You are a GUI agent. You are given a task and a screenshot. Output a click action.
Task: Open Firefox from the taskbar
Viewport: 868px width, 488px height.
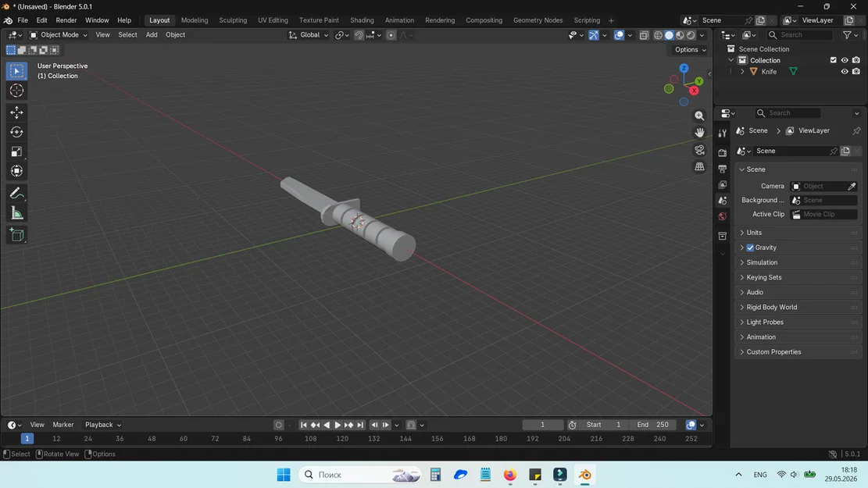point(510,475)
